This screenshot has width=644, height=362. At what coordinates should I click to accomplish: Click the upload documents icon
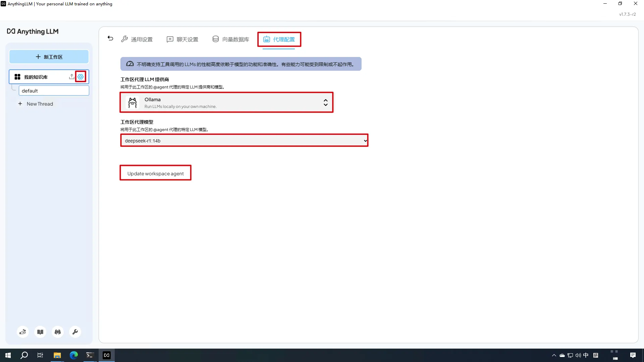[71, 77]
